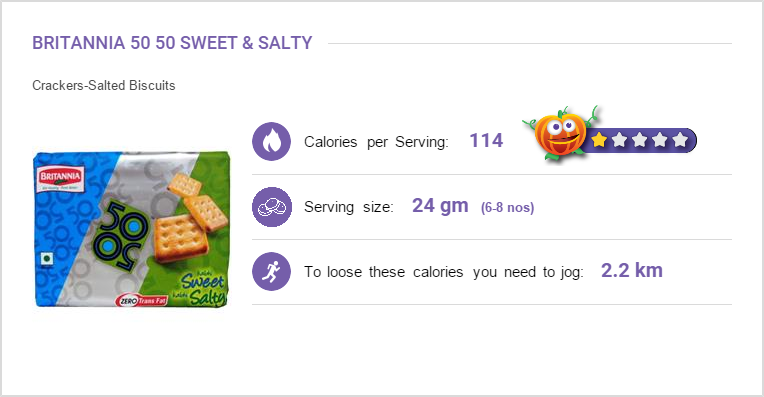Click the Serving size label

pos(348,207)
